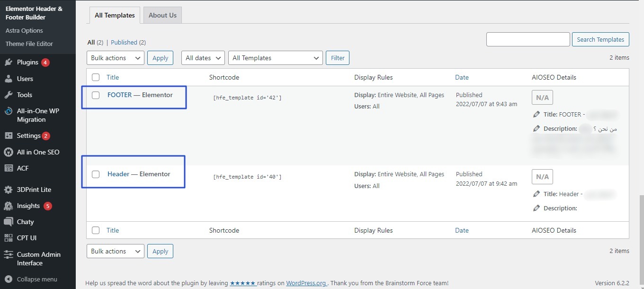Click the Tools wrench icon
The image size is (644, 289).
click(9, 95)
